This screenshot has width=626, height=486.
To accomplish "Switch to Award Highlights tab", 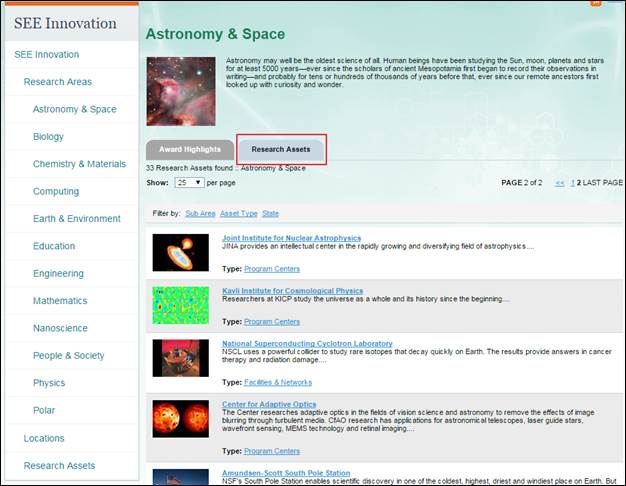I will pos(190,149).
